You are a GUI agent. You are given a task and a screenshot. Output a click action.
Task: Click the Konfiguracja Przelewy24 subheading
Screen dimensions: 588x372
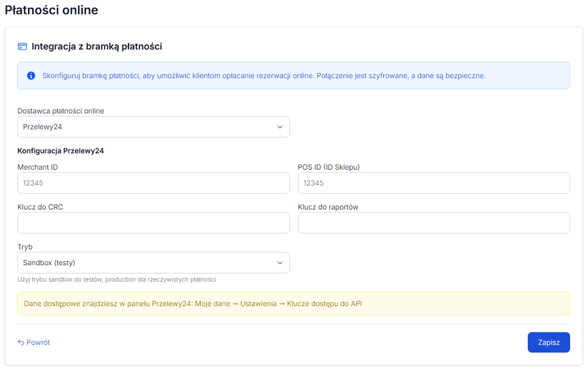click(60, 151)
